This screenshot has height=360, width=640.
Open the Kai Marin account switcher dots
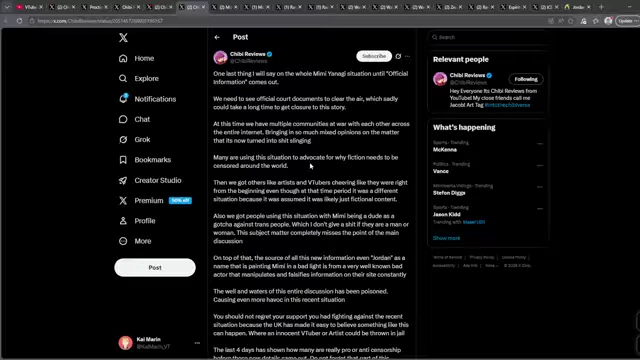[197, 343]
